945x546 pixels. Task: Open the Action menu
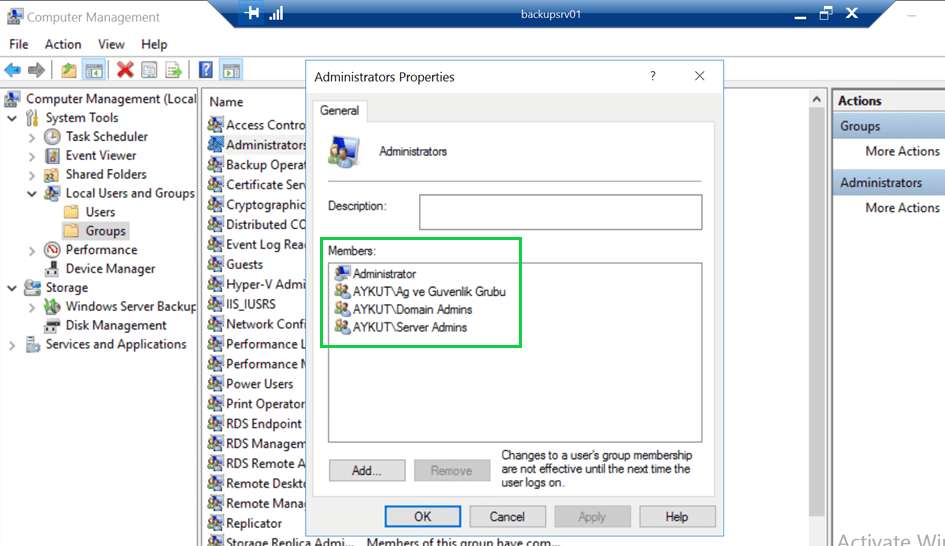coord(63,44)
